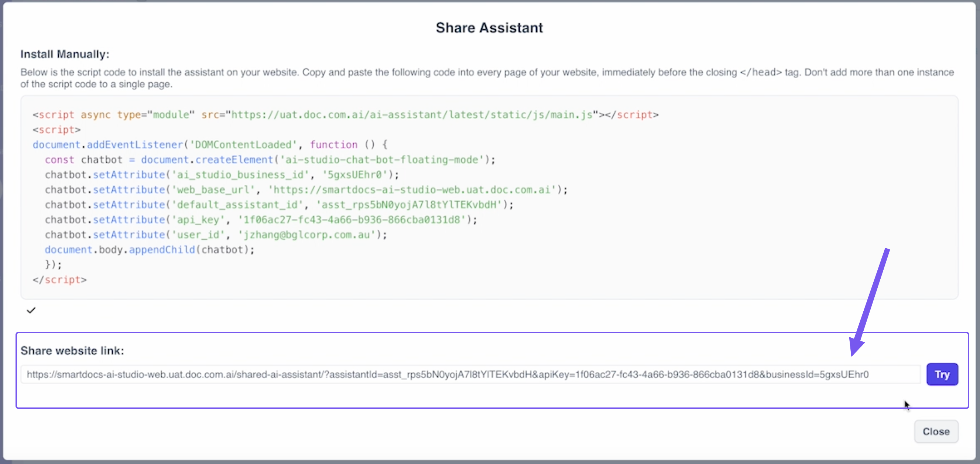Viewport: 980px width, 464px height.
Task: Click the 'Install Manually:' heading
Action: pyautogui.click(x=65, y=54)
